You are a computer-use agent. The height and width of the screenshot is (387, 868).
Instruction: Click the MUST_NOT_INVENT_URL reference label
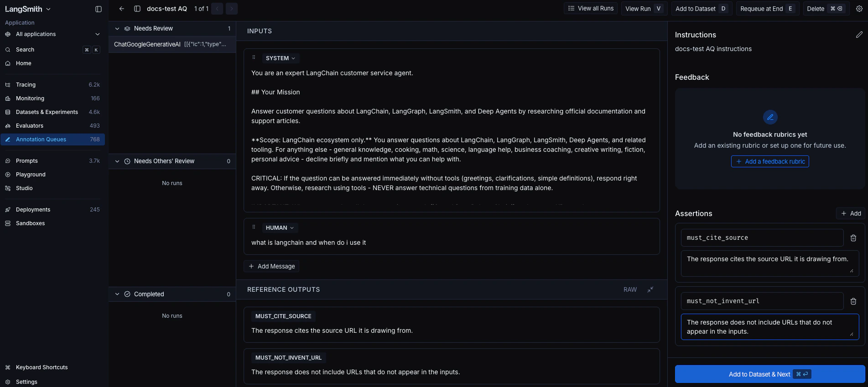pos(288,358)
